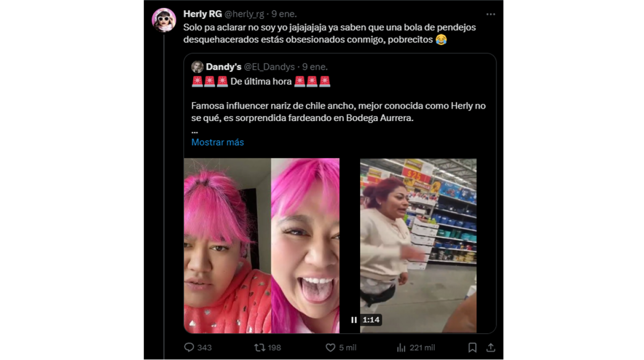Open Dandy's small profile avatar

(197, 67)
